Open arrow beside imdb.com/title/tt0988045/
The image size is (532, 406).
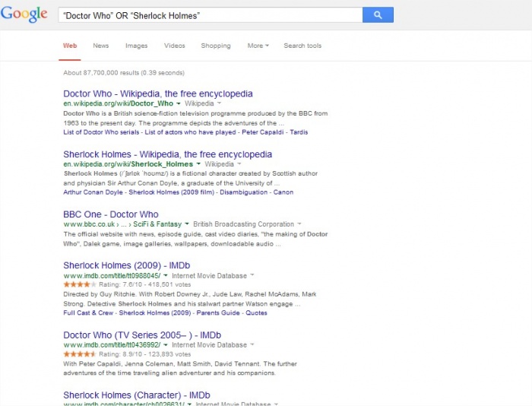[166, 275]
